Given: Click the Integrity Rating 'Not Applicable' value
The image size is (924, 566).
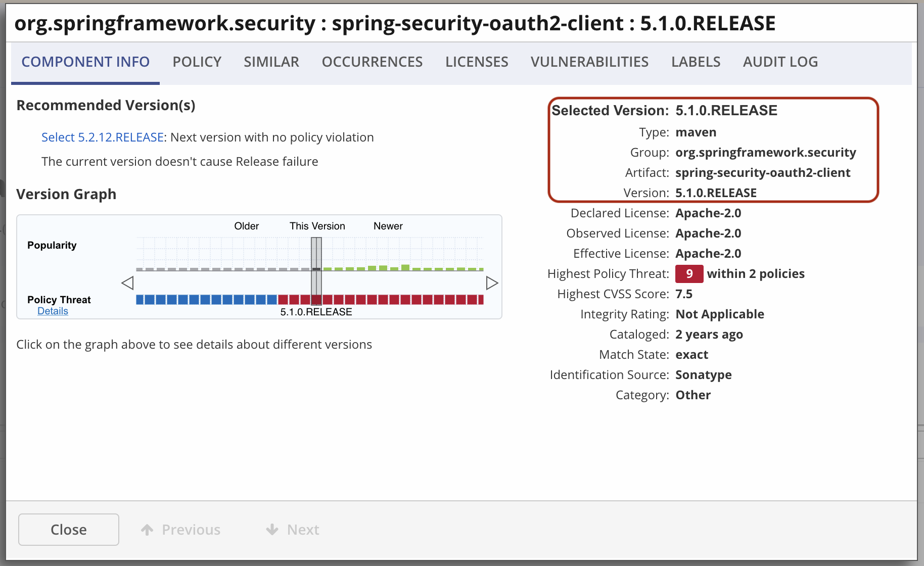Looking at the screenshot, I should point(720,314).
